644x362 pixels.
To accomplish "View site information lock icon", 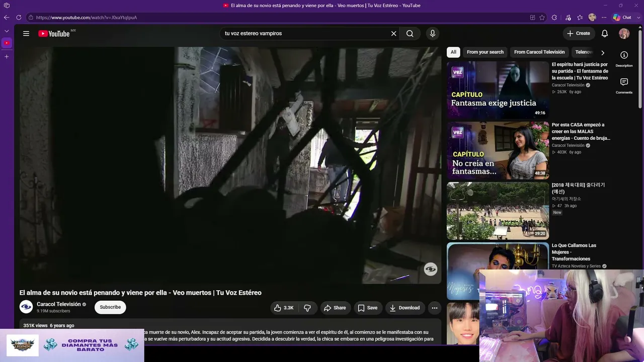I will point(31,18).
